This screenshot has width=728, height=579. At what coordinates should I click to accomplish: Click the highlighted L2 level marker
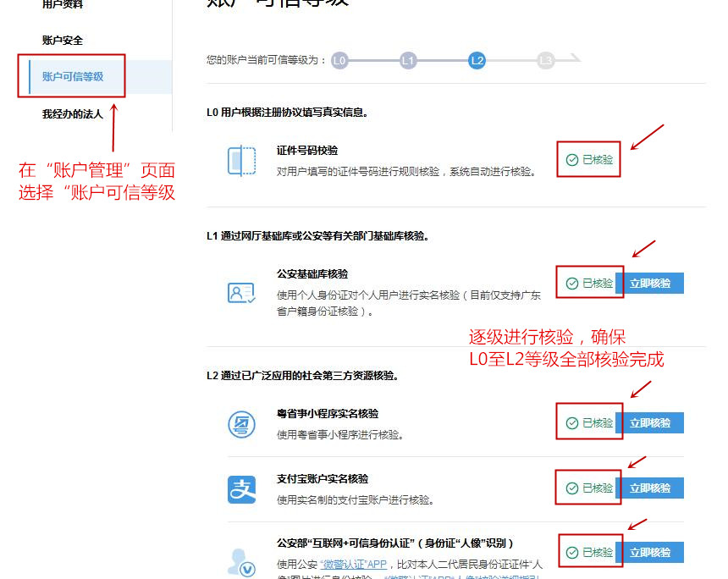click(x=477, y=60)
